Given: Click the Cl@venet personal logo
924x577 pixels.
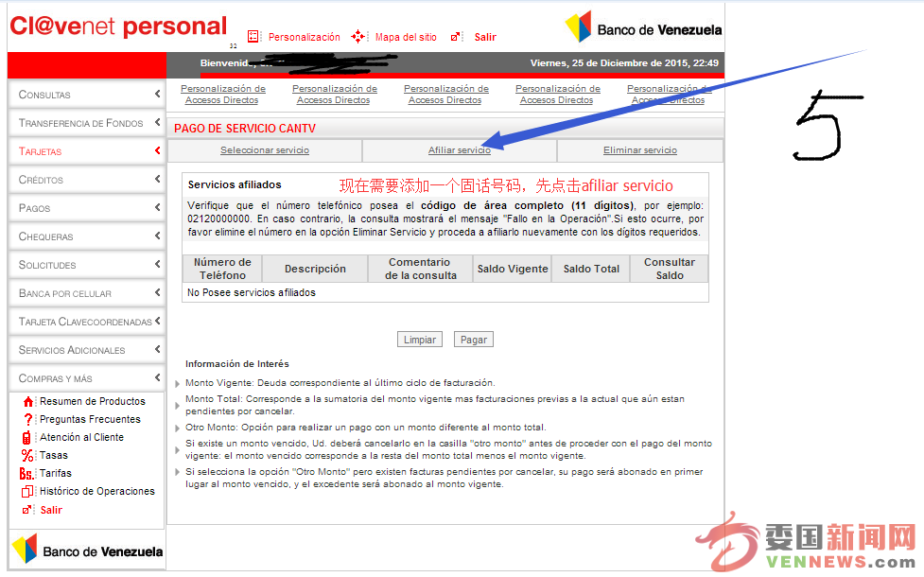Looking at the screenshot, I should (118, 26).
